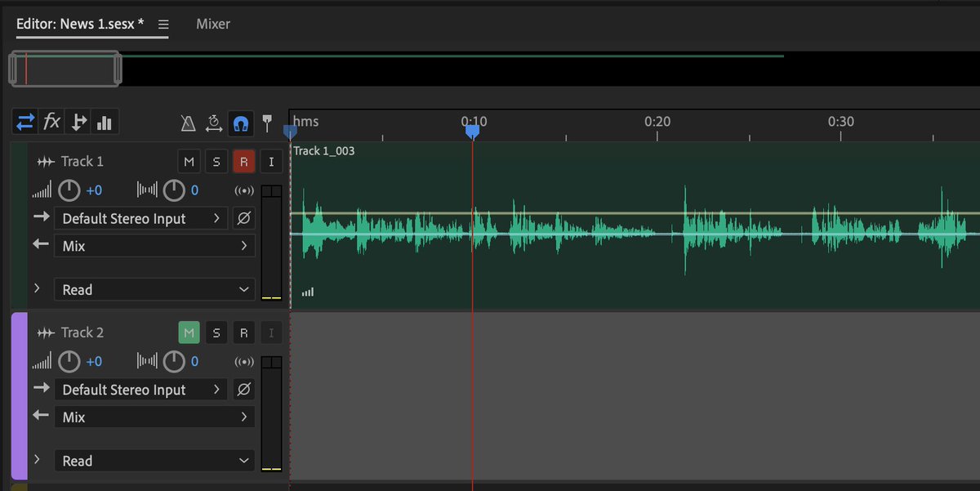This screenshot has height=491, width=980.
Task: Toggle the metronome icon
Action: [189, 123]
